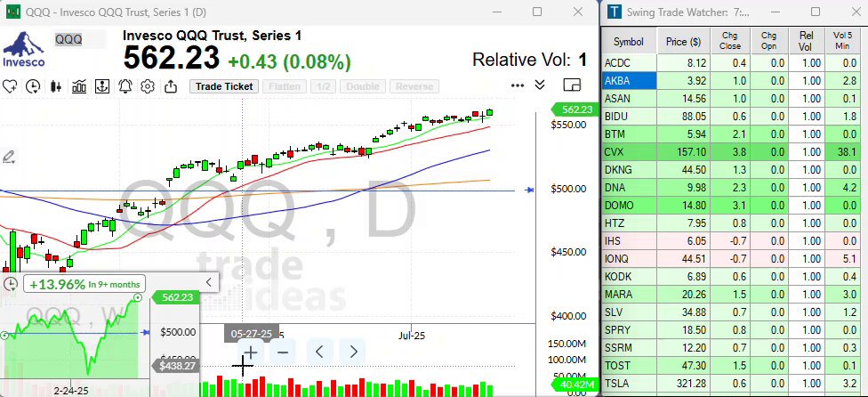Click the Reverse position button

(x=414, y=86)
